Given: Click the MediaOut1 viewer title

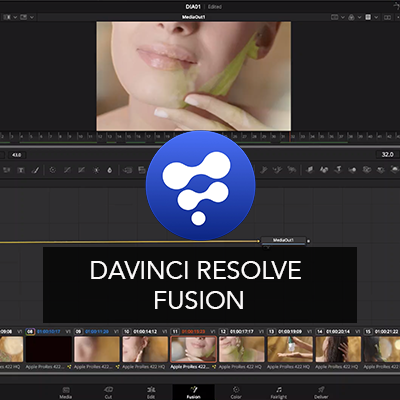Looking at the screenshot, I should click(x=193, y=17).
